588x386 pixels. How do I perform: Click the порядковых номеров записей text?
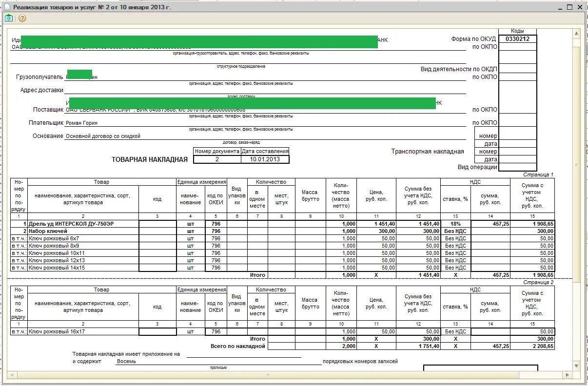[360, 362]
